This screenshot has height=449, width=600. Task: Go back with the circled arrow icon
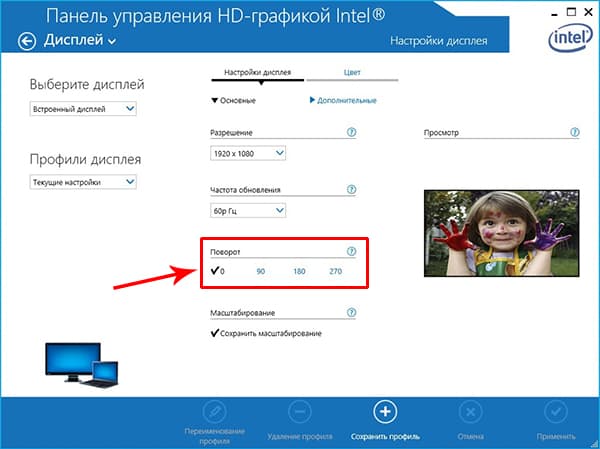[x=27, y=41]
